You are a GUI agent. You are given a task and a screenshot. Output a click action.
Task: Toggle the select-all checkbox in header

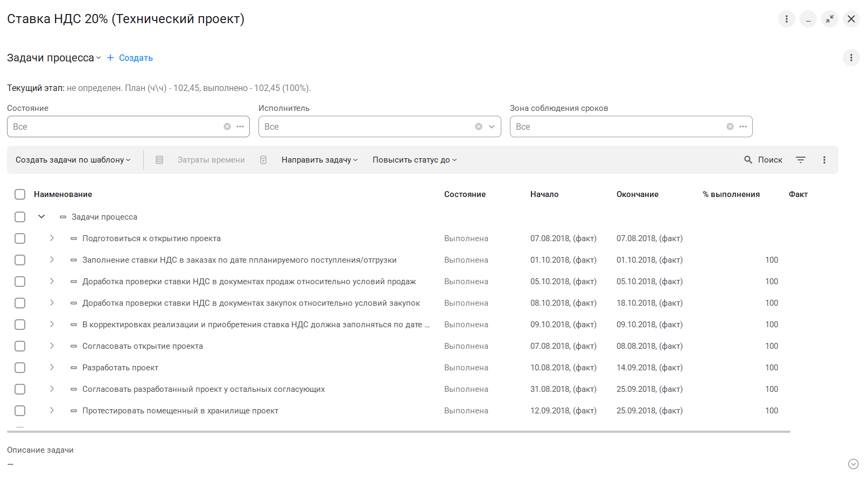pyautogui.click(x=20, y=194)
